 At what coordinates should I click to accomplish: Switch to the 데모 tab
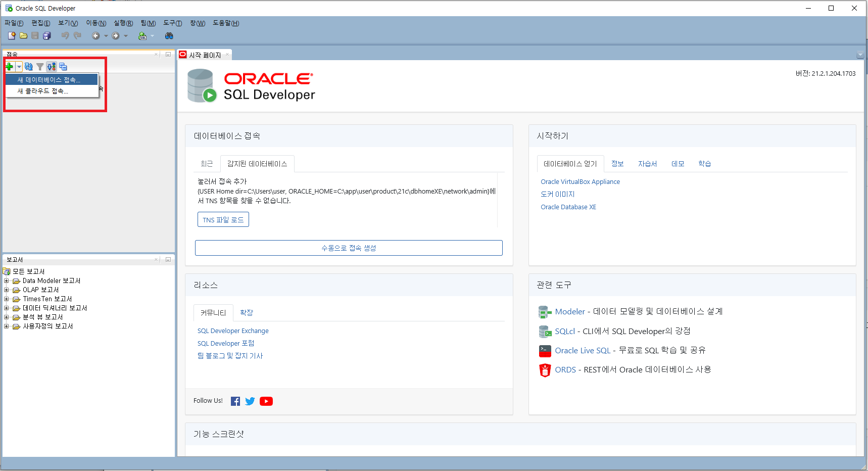pyautogui.click(x=678, y=164)
